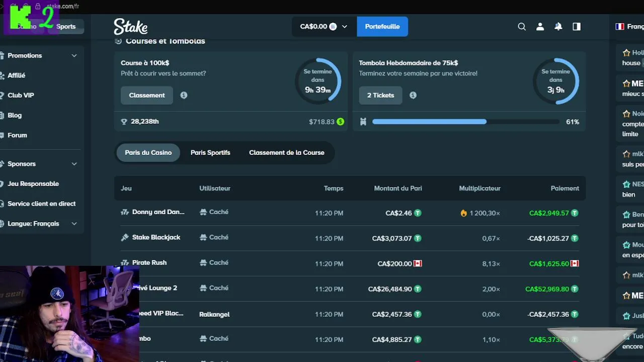Click the info icon next to Classement
The height and width of the screenshot is (362, 644).
(x=184, y=95)
